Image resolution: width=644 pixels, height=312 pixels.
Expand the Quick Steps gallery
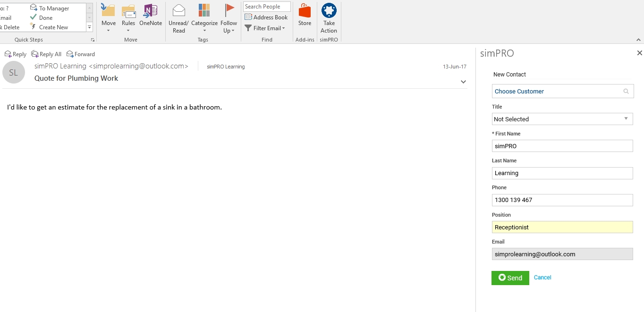[90, 27]
